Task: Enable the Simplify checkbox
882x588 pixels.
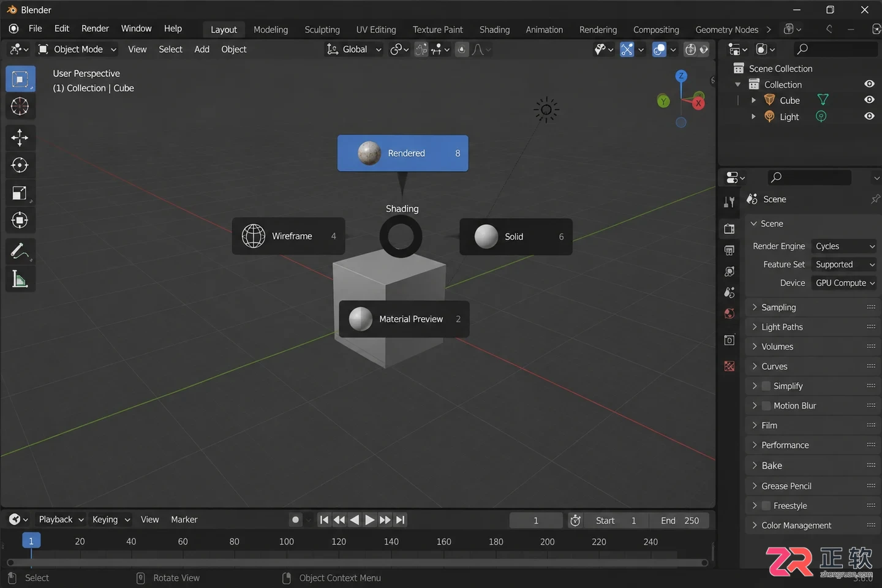Action: (766, 386)
